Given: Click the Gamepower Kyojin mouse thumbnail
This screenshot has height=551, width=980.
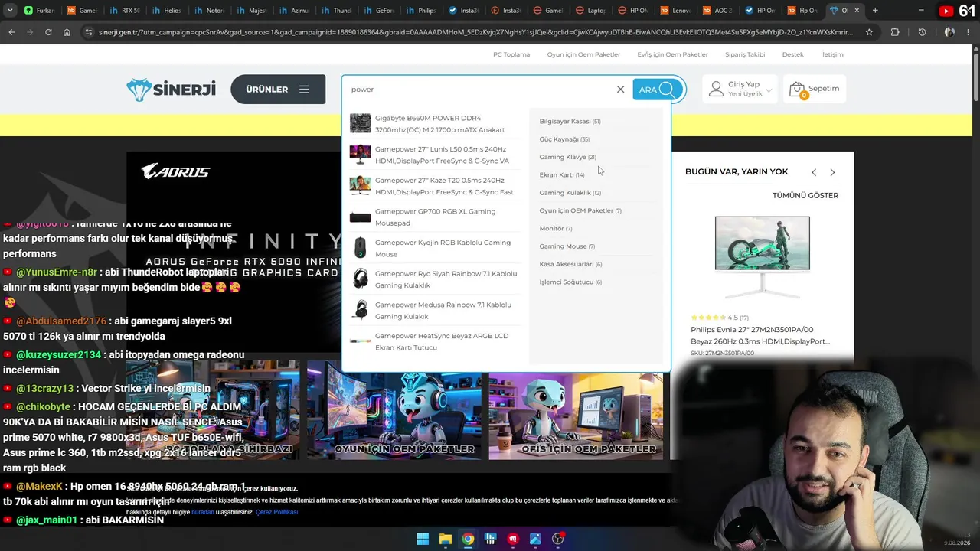Looking at the screenshot, I should click(360, 248).
